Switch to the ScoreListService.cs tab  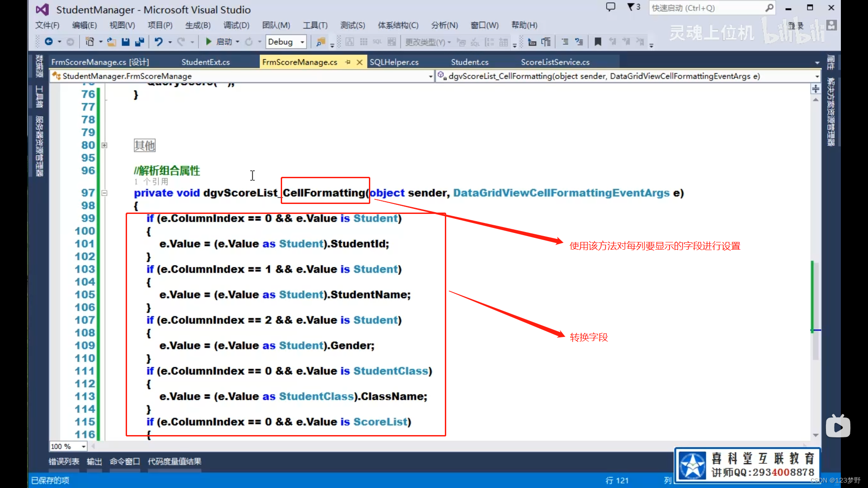(x=555, y=62)
